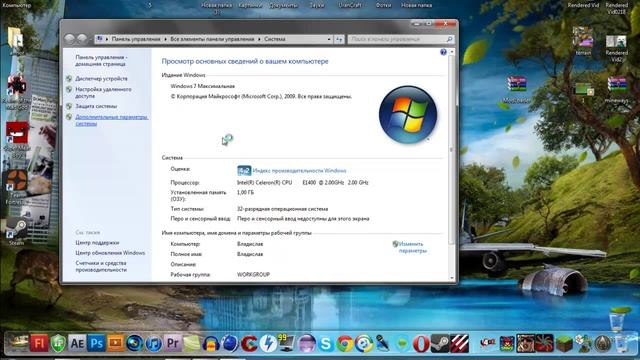Open Rendered Vid2 file on desktop
The image size is (640, 360).
coord(616,49)
